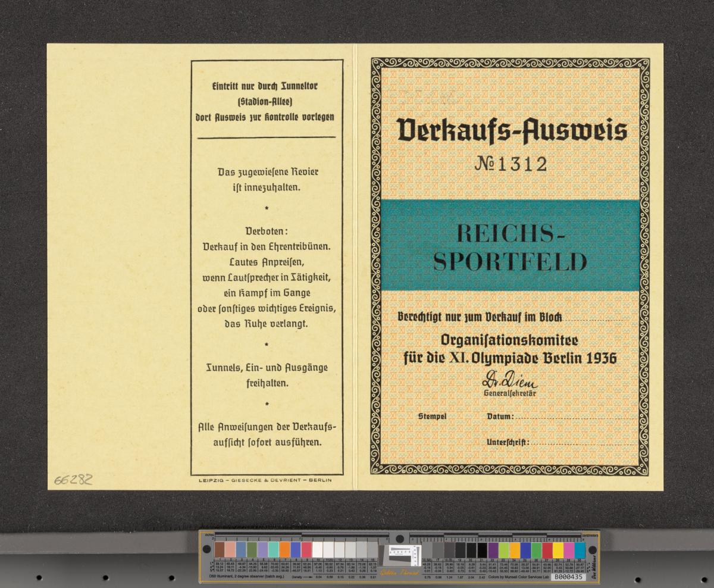Select the yellow patch on the color chart
Viewport: 714px width, 588px height.
[558, 549]
